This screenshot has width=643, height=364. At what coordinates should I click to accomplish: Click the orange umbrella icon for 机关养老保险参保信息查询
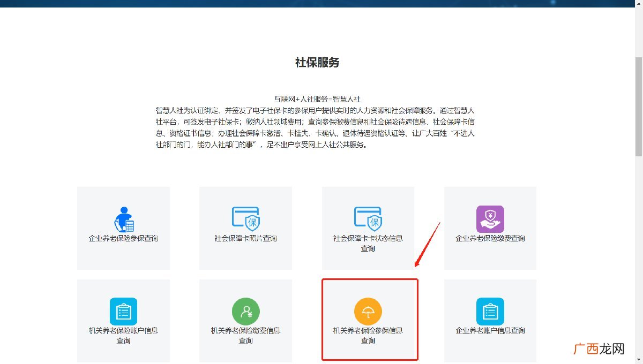[368, 311]
